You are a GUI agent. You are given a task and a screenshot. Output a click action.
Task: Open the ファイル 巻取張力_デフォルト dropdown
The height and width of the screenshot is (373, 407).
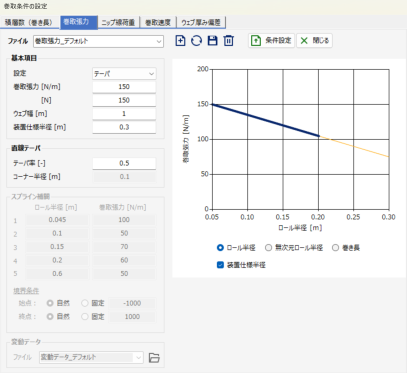(98, 41)
